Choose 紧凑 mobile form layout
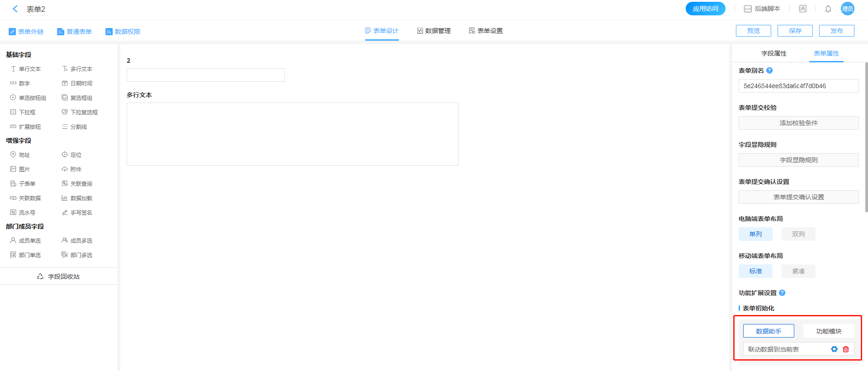This screenshot has width=868, height=371. (x=798, y=271)
